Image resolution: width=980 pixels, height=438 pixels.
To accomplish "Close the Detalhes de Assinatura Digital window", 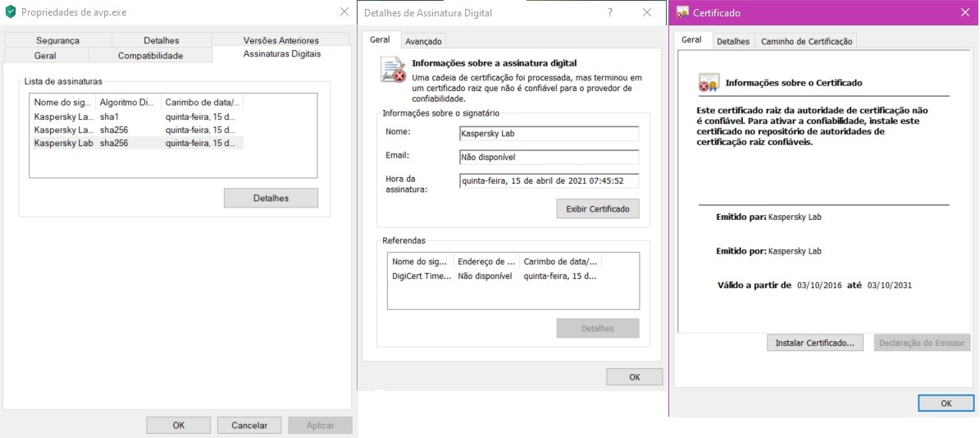I will coord(647,12).
